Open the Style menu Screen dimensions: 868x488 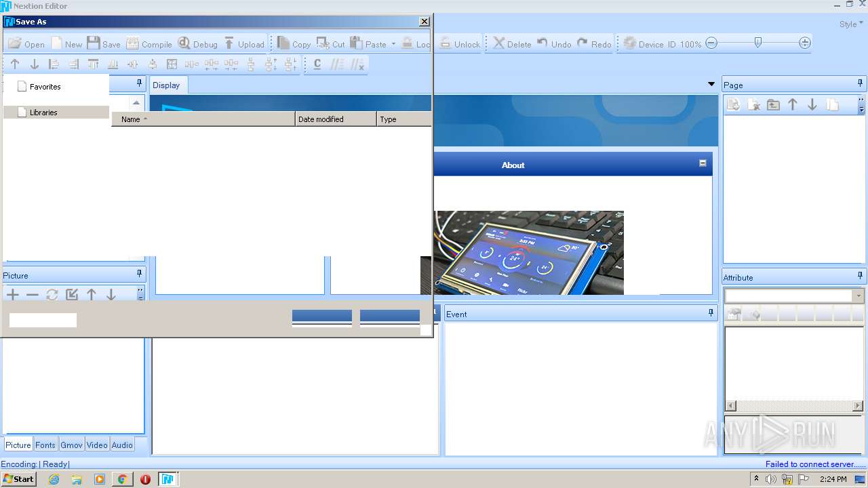pyautogui.click(x=851, y=24)
